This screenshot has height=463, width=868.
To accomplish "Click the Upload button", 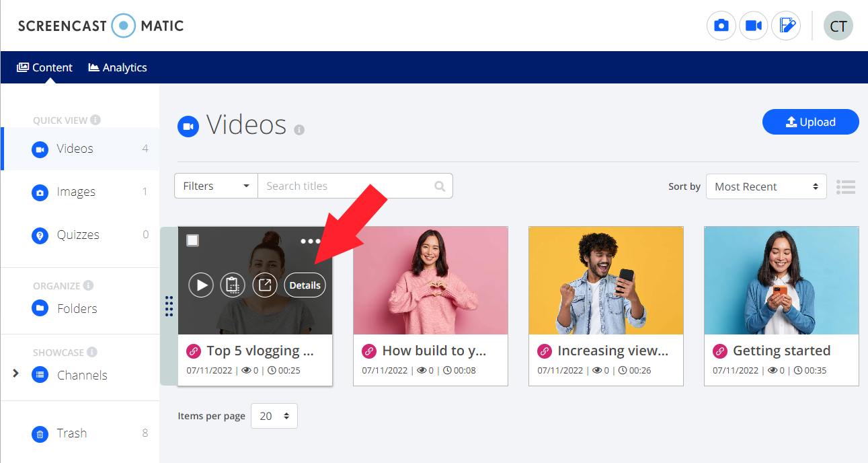I will 811,122.
